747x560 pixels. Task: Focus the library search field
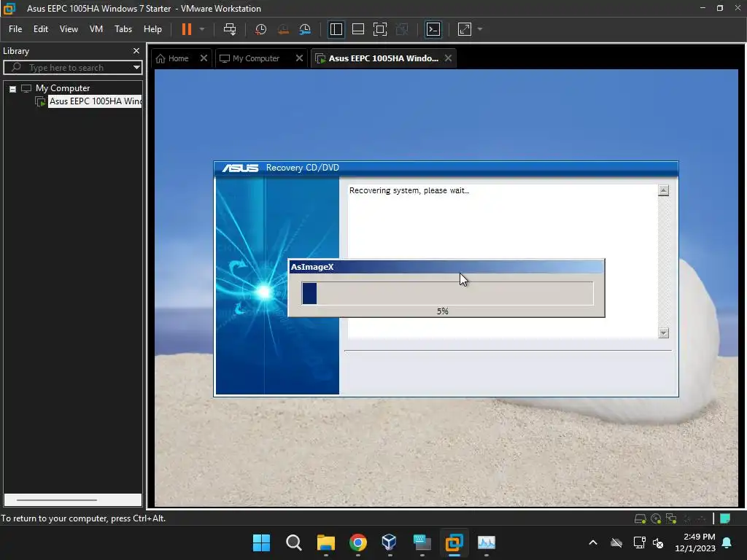[71, 68]
